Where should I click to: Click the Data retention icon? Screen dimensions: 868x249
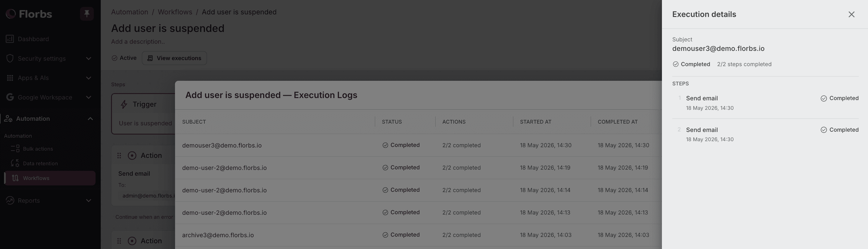click(15, 164)
